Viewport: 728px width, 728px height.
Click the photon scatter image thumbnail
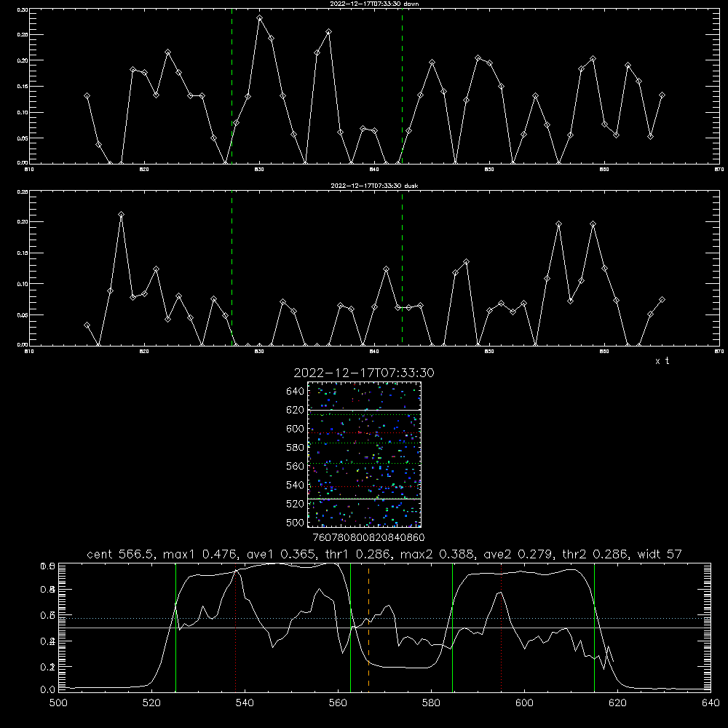pyautogui.click(x=364, y=454)
